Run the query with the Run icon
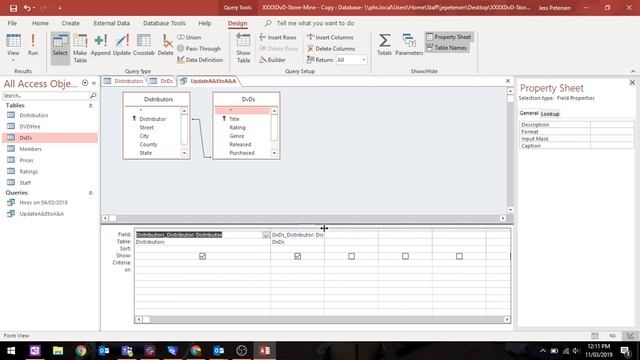The height and width of the screenshot is (360, 640). [33, 45]
